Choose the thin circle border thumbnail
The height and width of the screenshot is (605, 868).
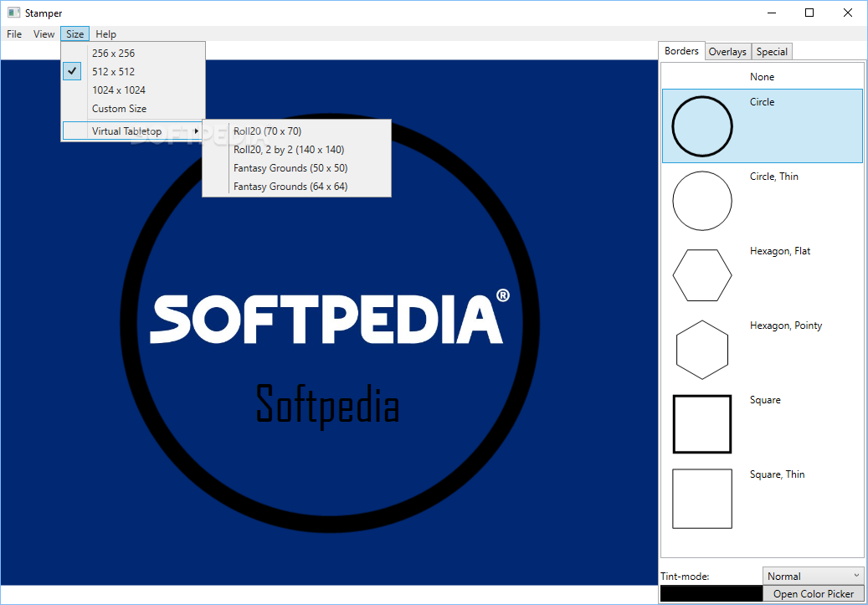(702, 200)
